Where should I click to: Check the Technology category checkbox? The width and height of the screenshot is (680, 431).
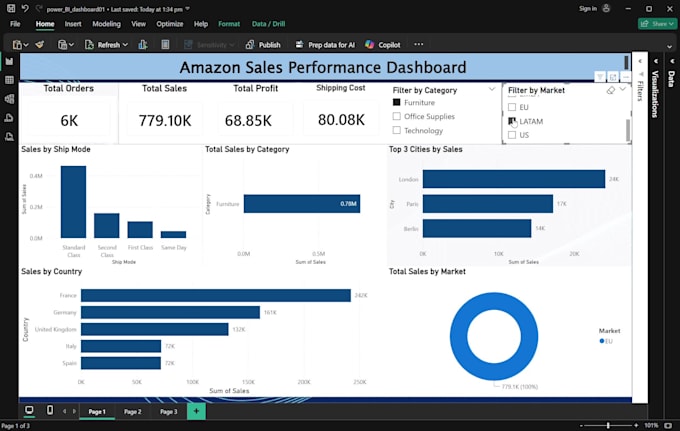click(396, 130)
